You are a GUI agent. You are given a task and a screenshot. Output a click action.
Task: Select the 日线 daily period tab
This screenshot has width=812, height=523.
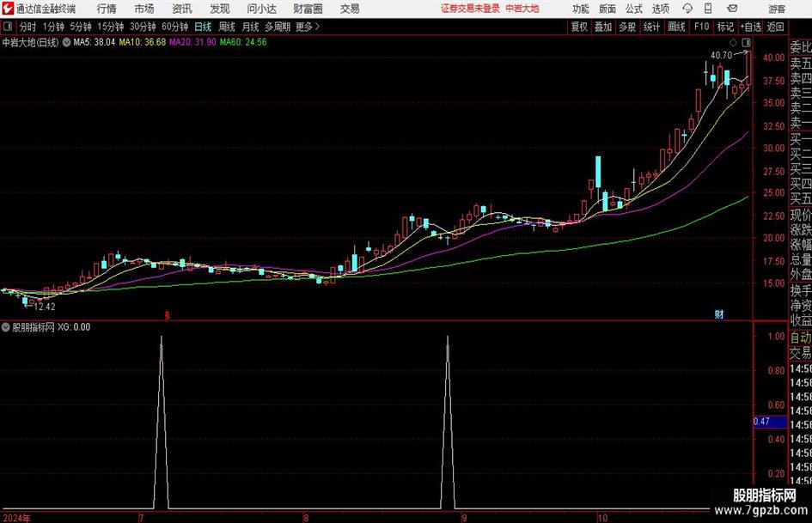coord(203,27)
